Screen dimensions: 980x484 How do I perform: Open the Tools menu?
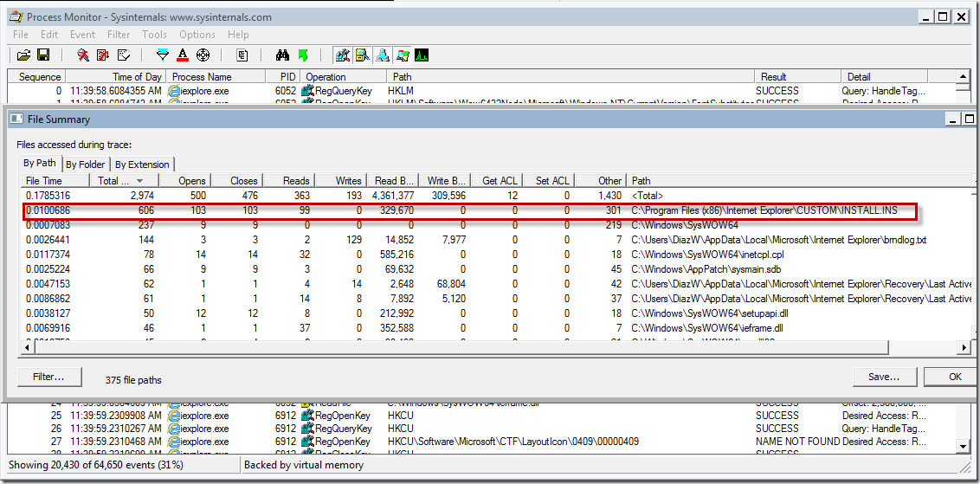154,35
